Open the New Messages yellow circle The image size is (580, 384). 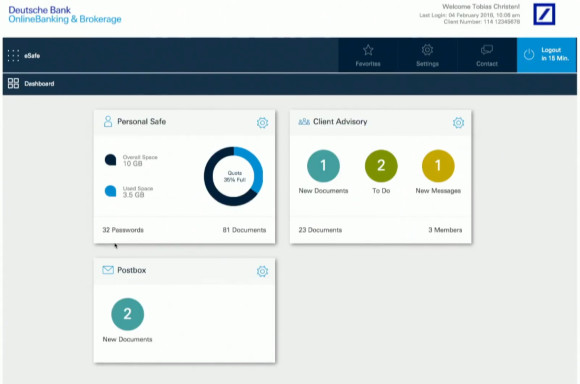(438, 166)
